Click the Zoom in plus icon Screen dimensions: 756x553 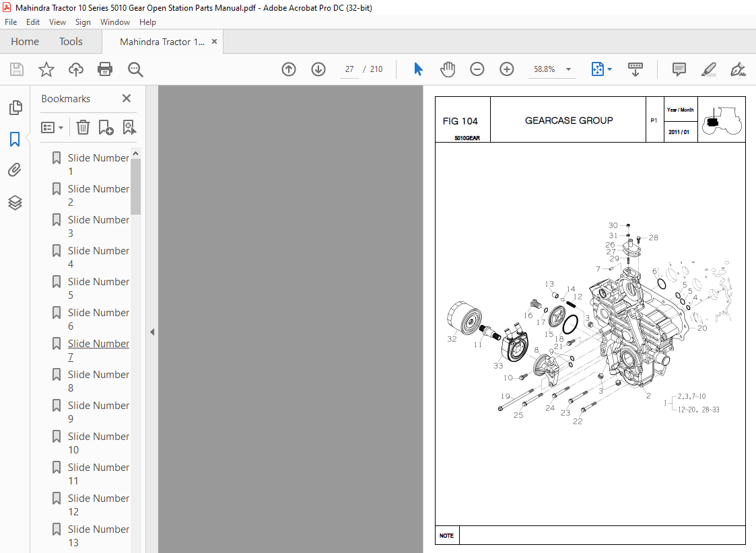coord(507,69)
